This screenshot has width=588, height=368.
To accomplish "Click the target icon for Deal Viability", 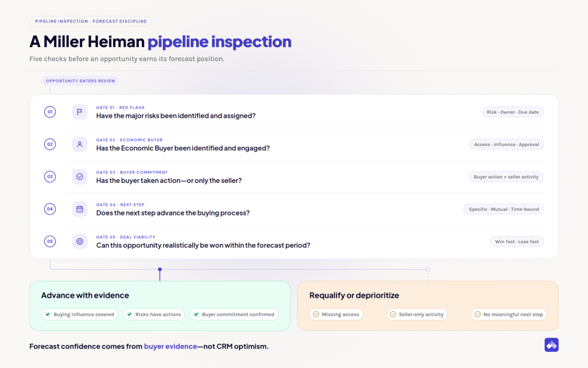I will click(79, 241).
